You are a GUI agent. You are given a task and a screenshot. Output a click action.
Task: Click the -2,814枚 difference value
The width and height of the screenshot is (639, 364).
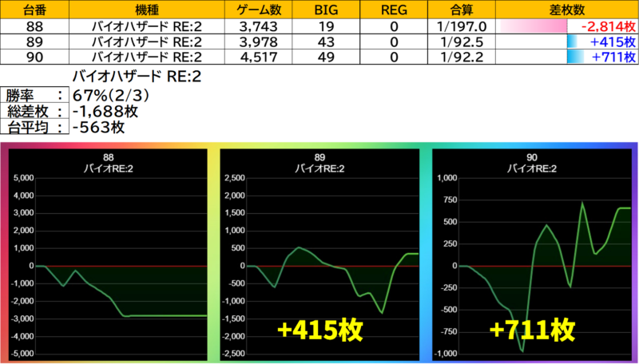[609, 26]
